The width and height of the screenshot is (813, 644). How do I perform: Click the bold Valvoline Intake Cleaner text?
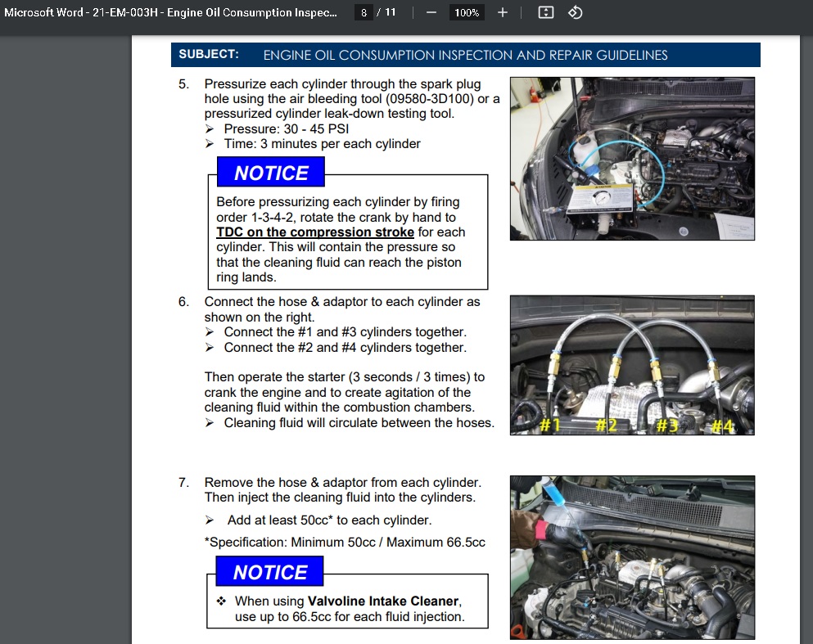(384, 601)
